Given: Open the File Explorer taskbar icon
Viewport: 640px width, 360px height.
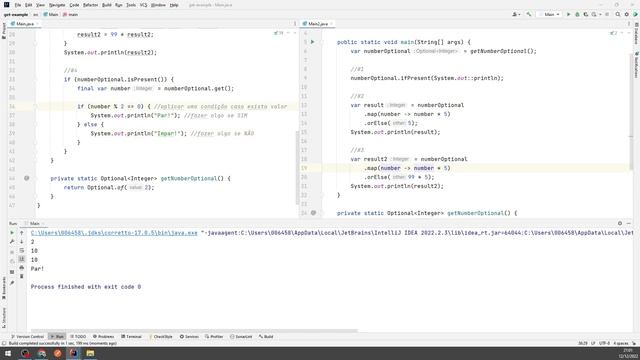Looking at the screenshot, I should (x=90, y=353).
